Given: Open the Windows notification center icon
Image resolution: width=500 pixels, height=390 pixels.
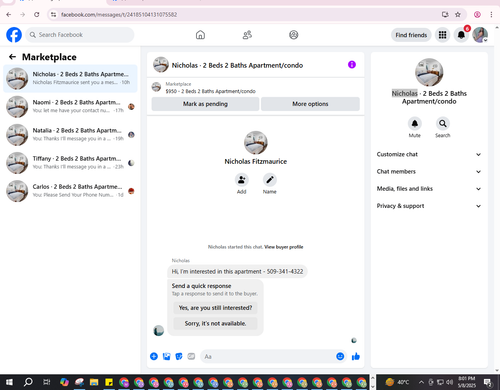Looking at the screenshot, I should point(488,382).
